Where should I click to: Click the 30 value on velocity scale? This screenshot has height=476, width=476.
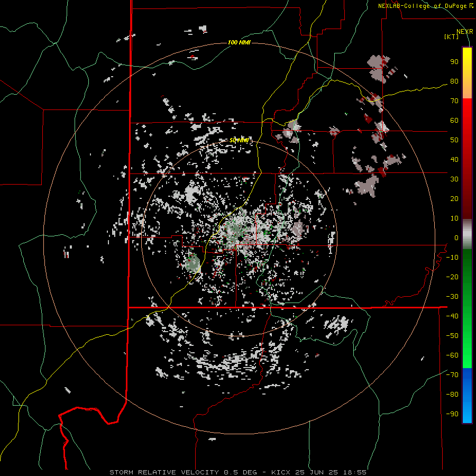click(x=454, y=179)
